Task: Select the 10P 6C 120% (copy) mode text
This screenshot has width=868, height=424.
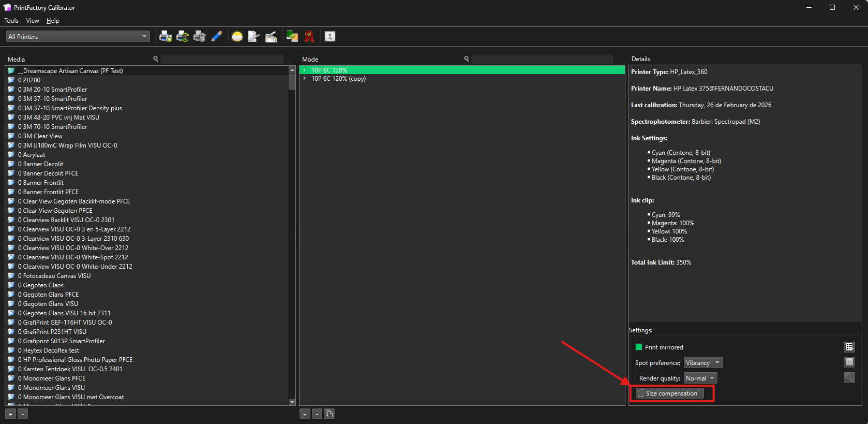Action: (x=338, y=79)
